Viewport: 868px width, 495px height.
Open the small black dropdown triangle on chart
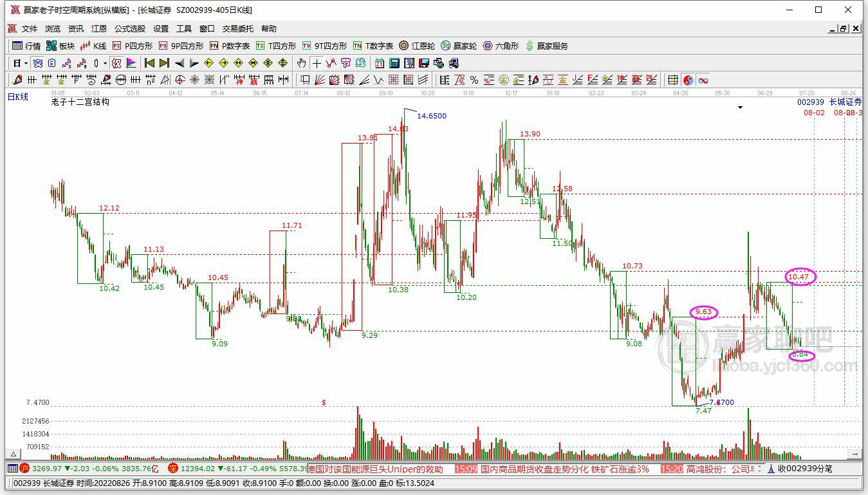740,107
